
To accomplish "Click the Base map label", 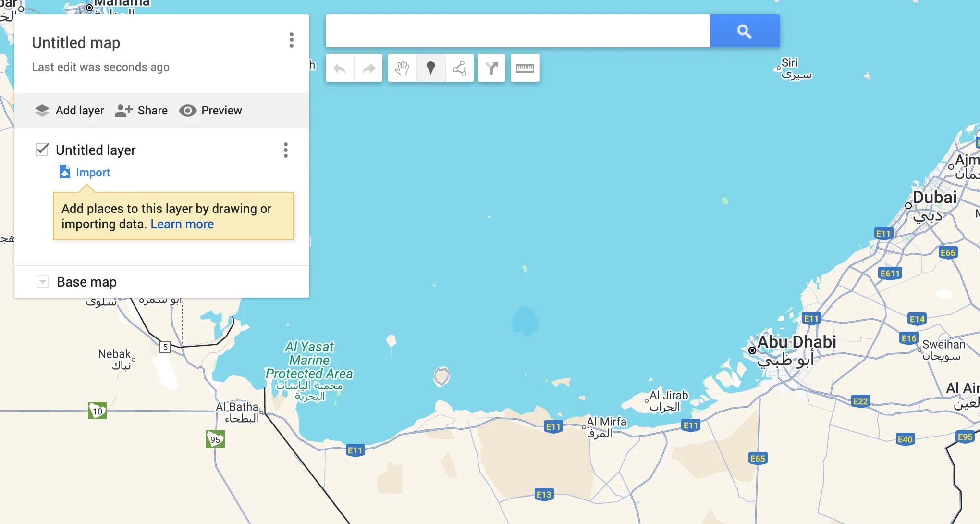I will tap(86, 282).
